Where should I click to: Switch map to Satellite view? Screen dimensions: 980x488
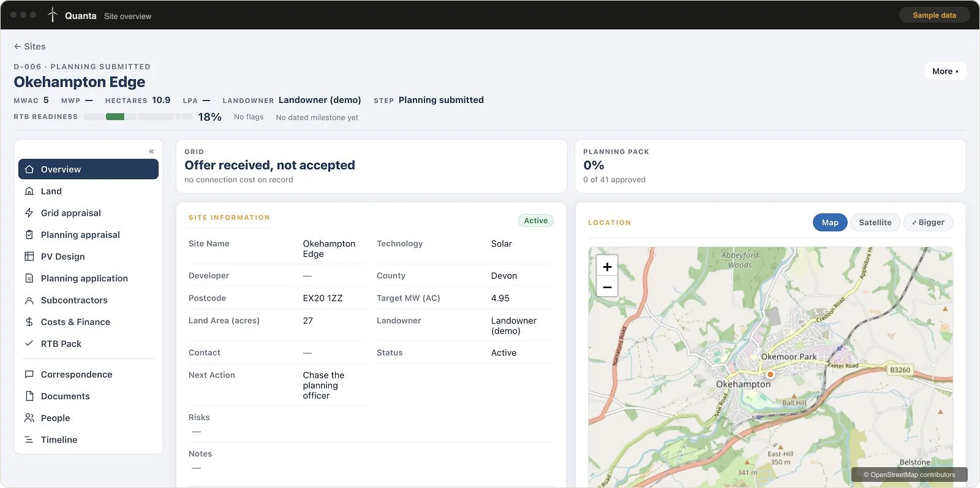tap(875, 223)
